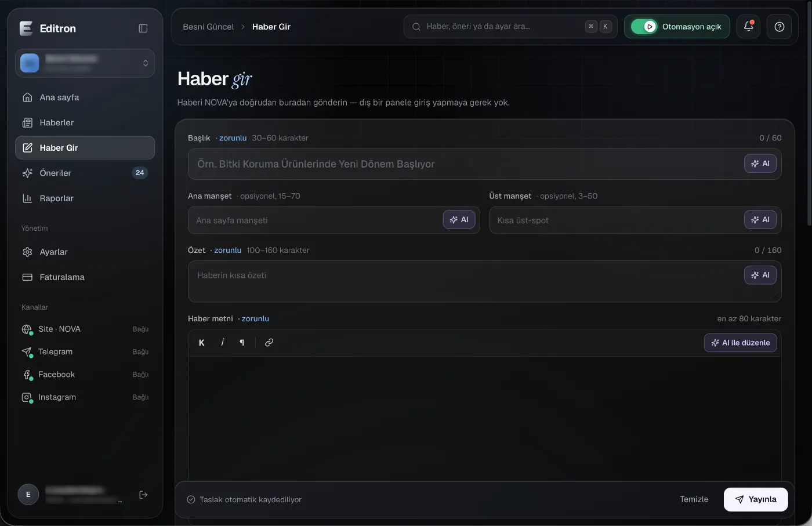Viewport: 812px width, 526px height.
Task: Click into the Haber metni editor body
Action: point(484,419)
